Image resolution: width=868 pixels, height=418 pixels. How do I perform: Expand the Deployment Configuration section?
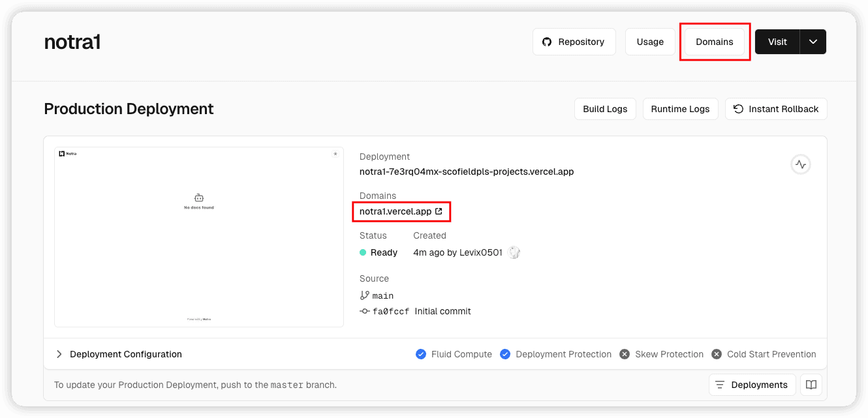tap(59, 354)
